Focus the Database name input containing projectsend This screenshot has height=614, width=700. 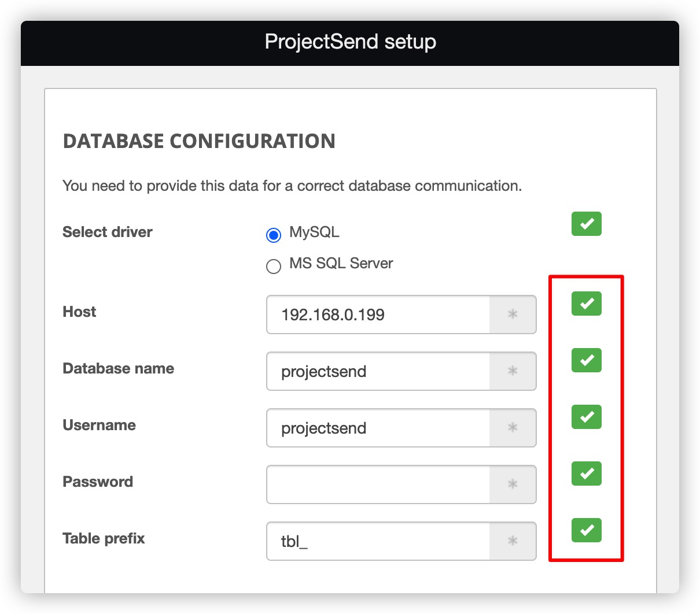pos(376,371)
